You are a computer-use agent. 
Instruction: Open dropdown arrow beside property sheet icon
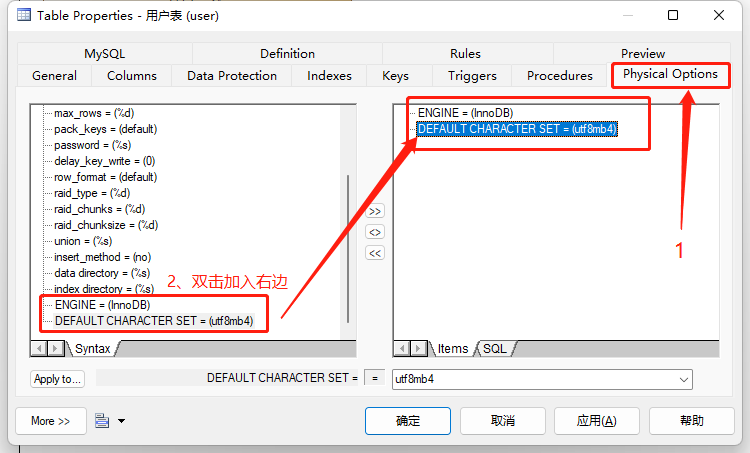click(121, 421)
